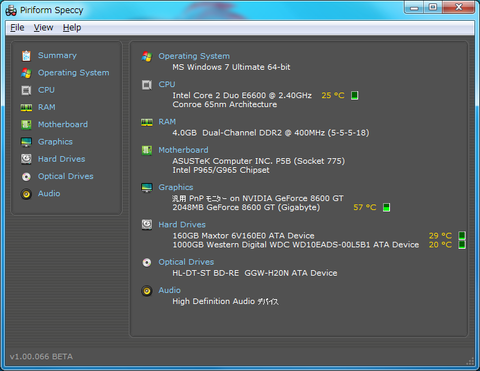Viewport: 480px width, 371px height.
Task: Go to Operating System section in sidebar
Action: click(x=74, y=73)
